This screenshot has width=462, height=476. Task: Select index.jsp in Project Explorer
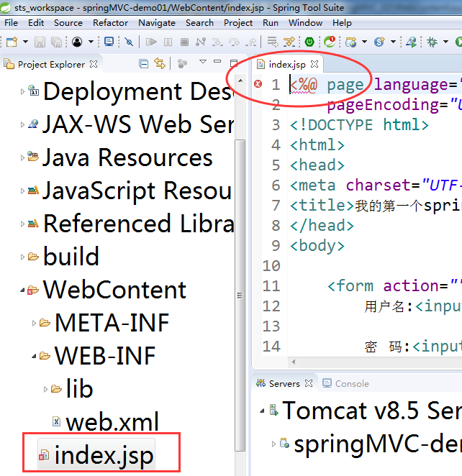click(96, 454)
